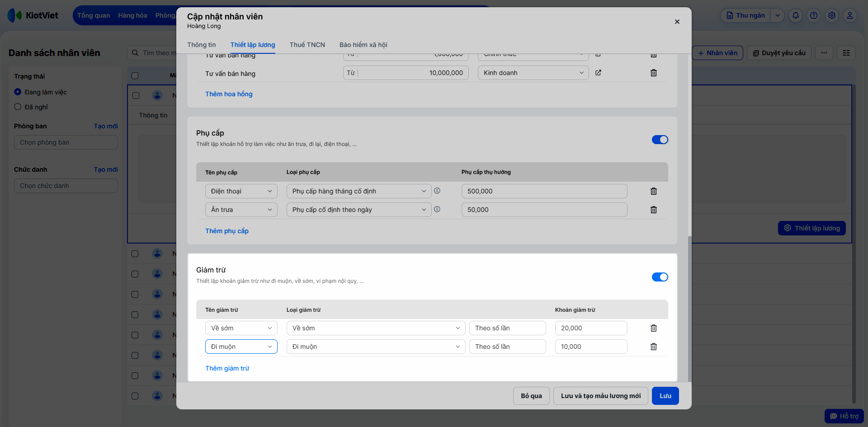Click the Thêm phụ cấp link
The height and width of the screenshot is (427, 868).
[227, 231]
